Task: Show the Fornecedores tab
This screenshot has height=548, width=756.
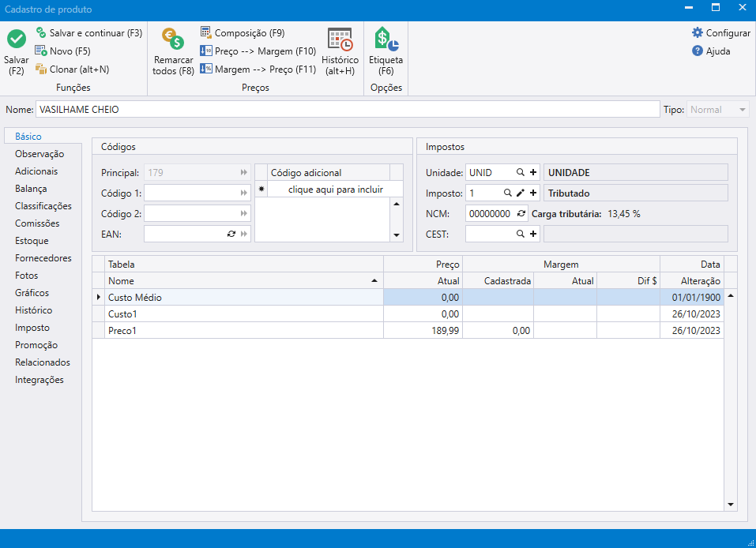Action: tap(43, 258)
